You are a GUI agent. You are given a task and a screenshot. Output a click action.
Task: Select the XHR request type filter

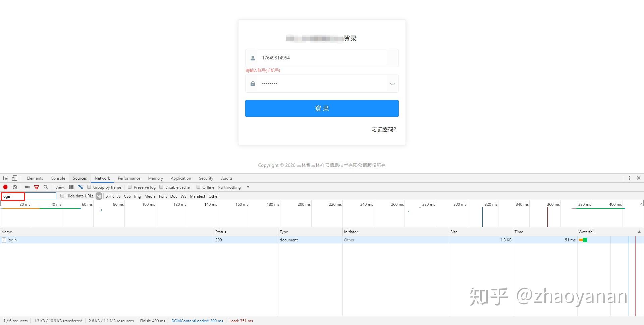(x=110, y=196)
